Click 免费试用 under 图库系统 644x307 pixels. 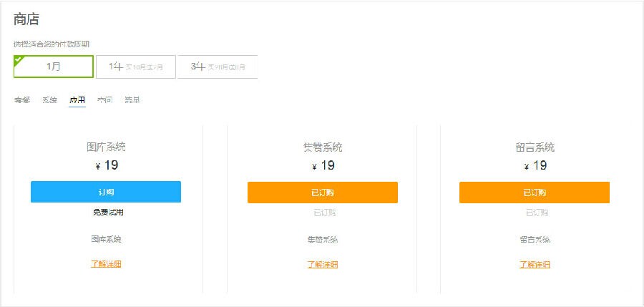[106, 213]
